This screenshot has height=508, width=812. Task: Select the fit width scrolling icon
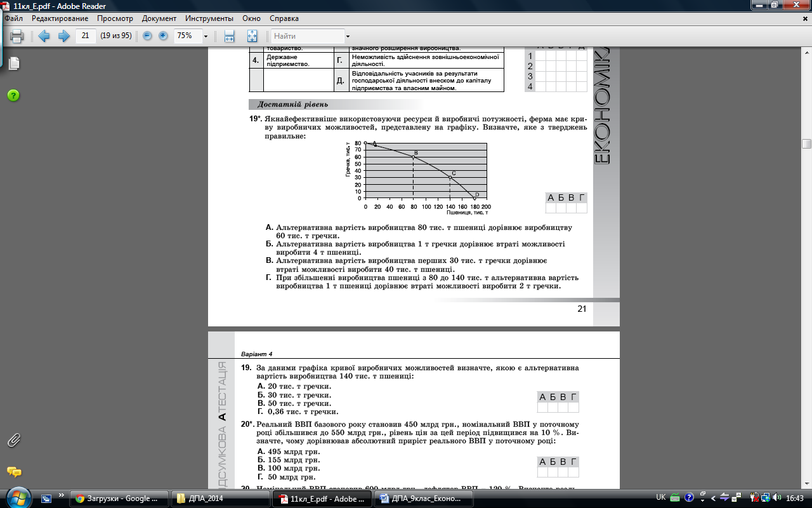click(x=230, y=36)
